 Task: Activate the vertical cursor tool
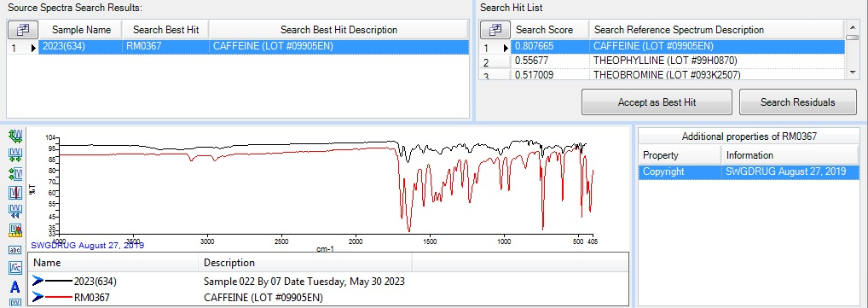coord(15,192)
